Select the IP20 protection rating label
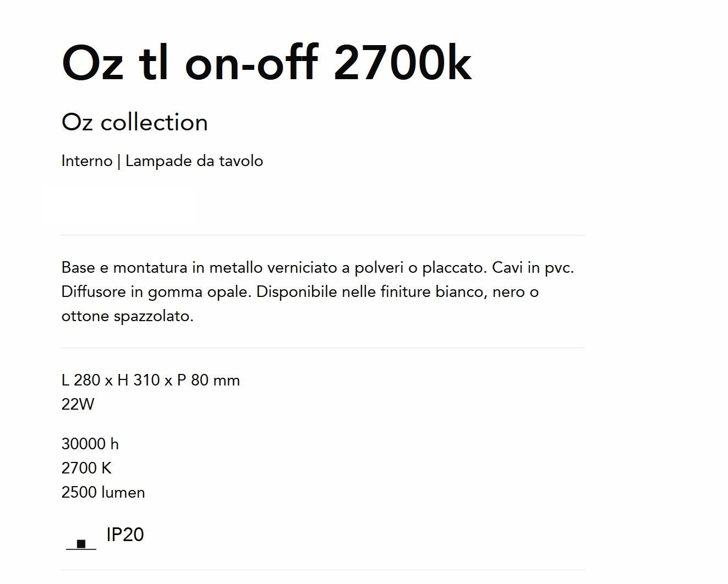This screenshot has width=728, height=584. click(x=125, y=535)
